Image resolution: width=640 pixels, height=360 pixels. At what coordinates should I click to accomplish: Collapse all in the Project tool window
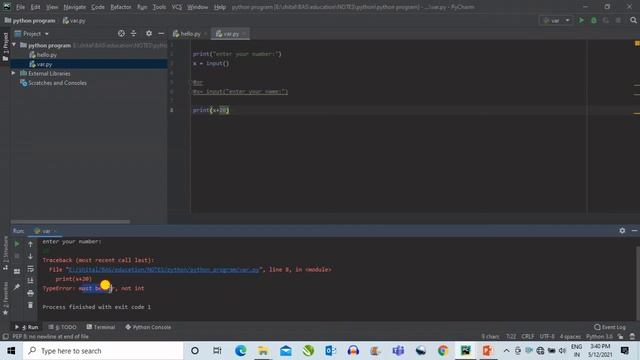(133, 33)
